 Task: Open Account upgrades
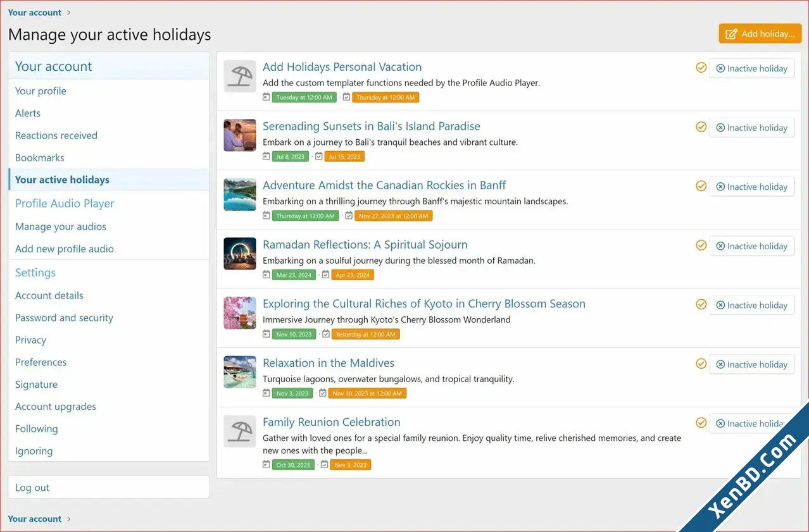tap(56, 406)
